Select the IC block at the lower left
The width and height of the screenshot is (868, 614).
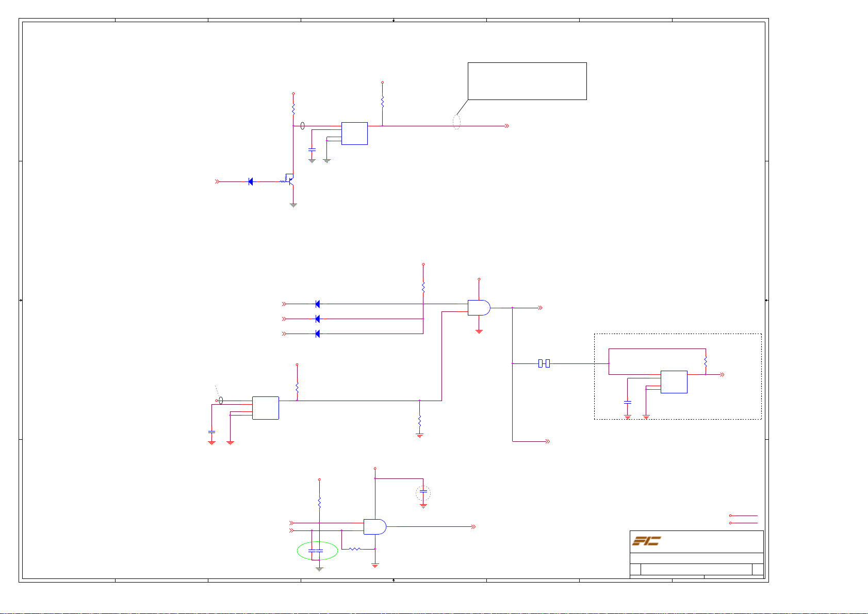pyautogui.click(x=266, y=408)
